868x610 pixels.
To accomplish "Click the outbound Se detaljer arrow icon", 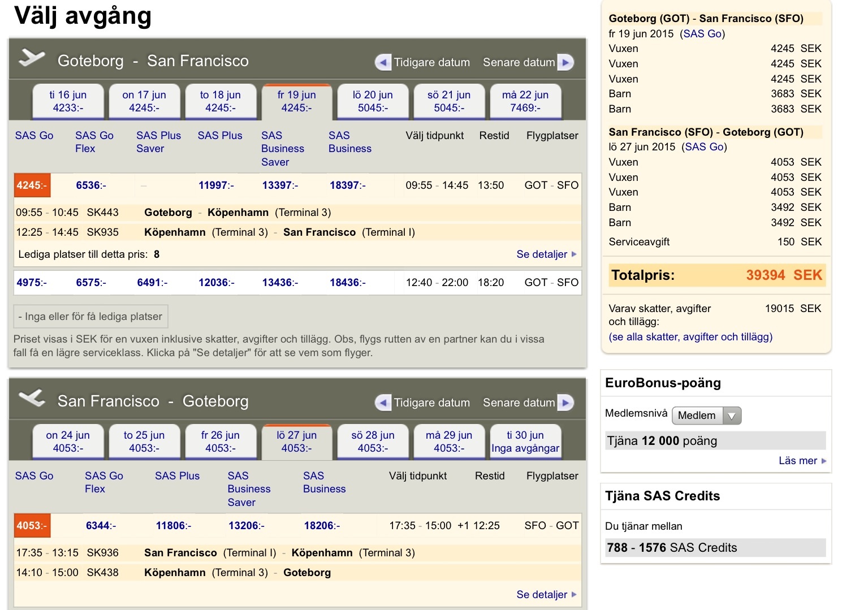I will click(x=574, y=254).
